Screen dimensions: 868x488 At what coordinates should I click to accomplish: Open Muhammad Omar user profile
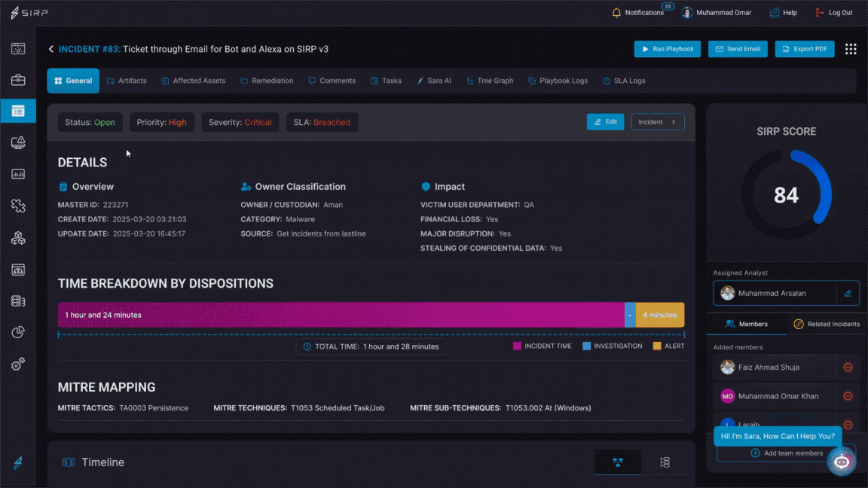[717, 12]
